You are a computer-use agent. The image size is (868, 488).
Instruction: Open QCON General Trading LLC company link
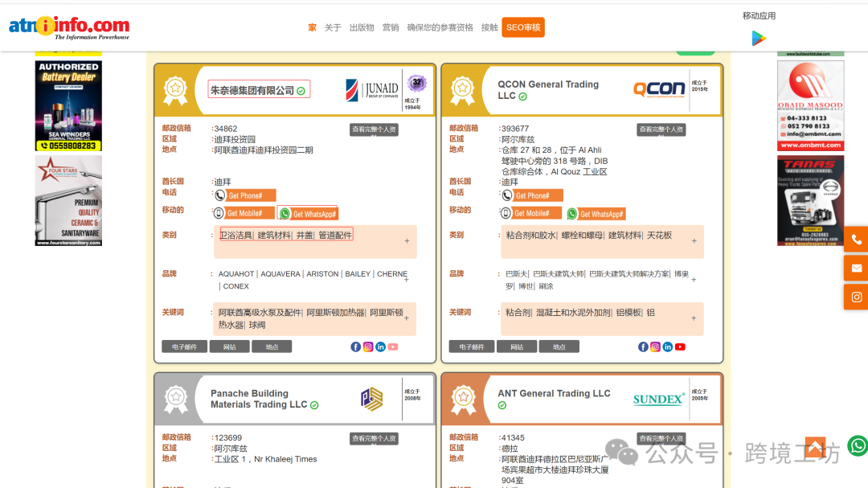(x=547, y=89)
